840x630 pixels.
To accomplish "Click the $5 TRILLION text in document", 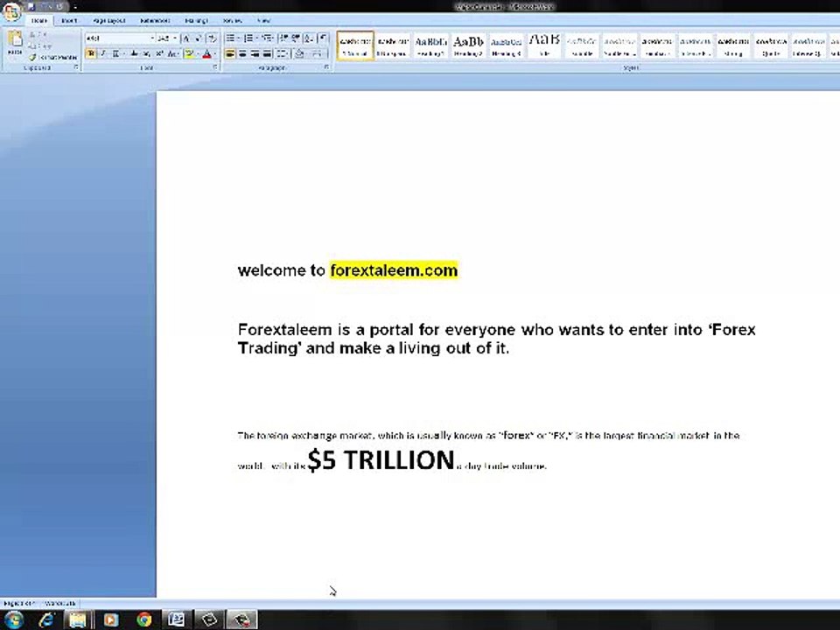I will pyautogui.click(x=381, y=460).
